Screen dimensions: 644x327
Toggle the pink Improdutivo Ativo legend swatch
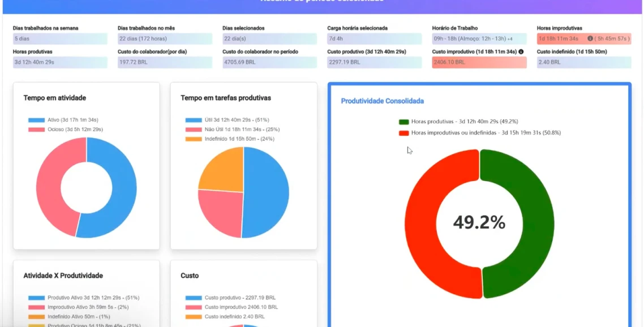tap(37, 307)
